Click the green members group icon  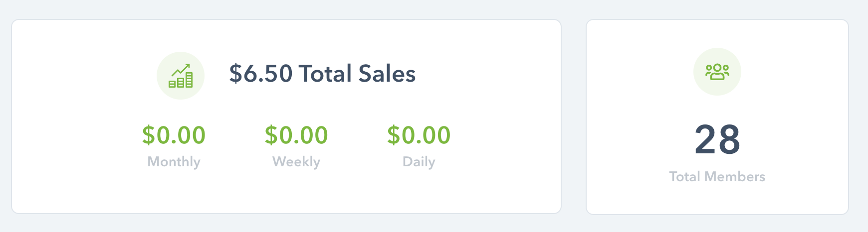click(717, 72)
